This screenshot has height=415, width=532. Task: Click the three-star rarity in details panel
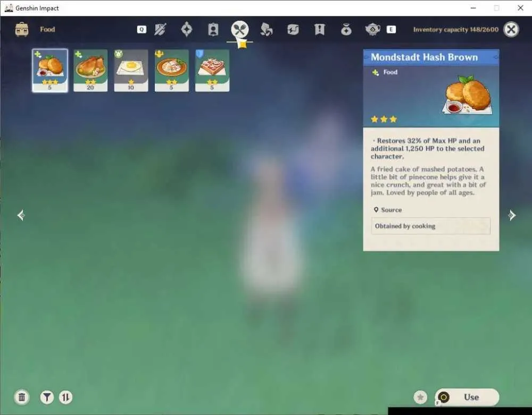click(384, 119)
